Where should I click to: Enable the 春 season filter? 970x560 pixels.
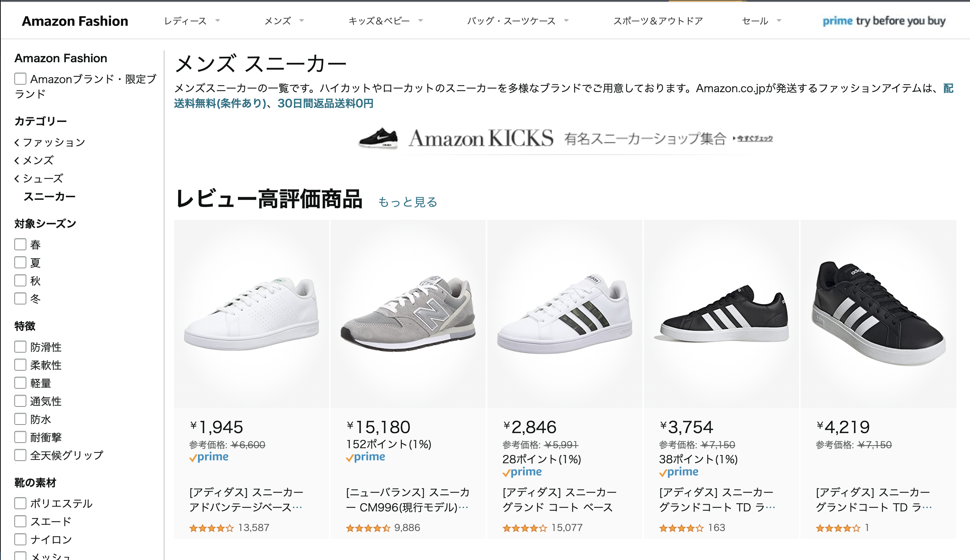(20, 244)
